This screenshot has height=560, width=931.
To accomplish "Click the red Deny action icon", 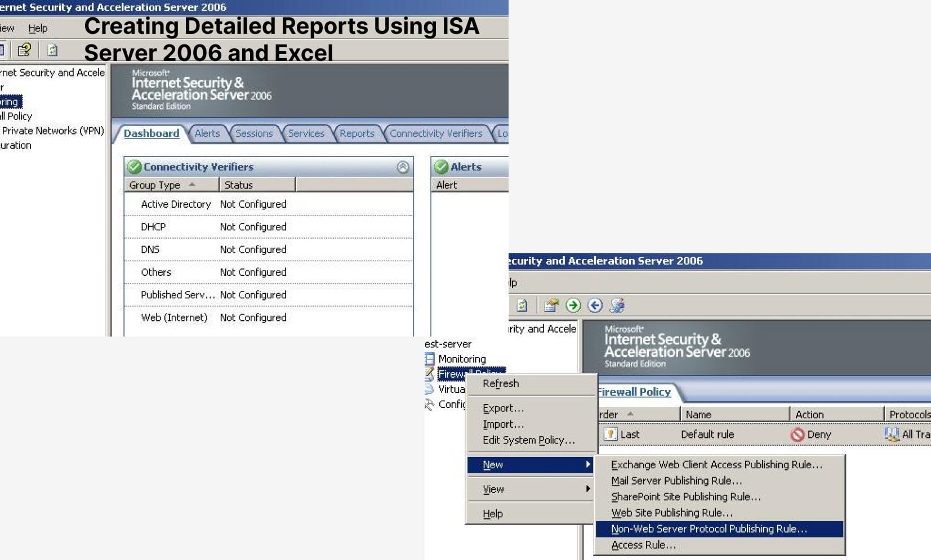I will click(x=797, y=434).
